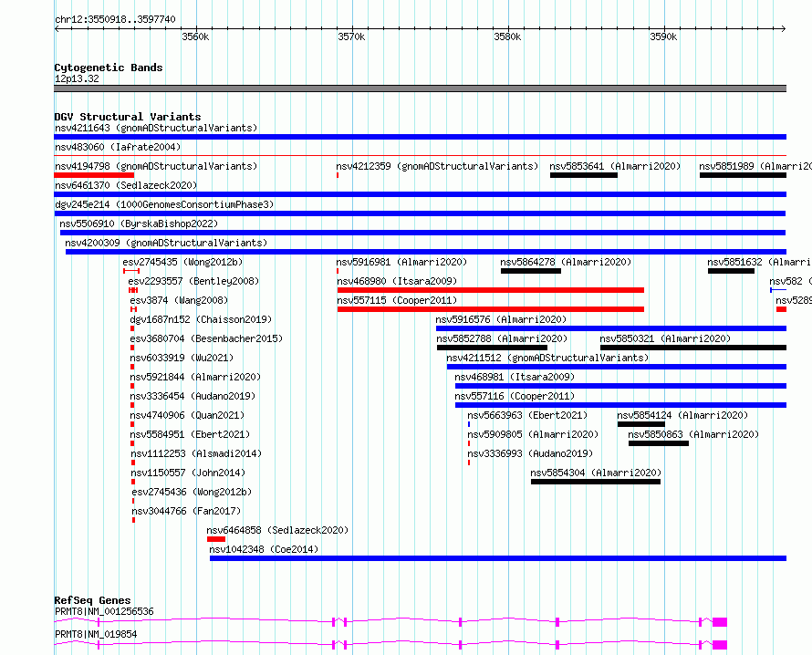Select the 12p13.32 cytogenetic band bar

coord(420,88)
